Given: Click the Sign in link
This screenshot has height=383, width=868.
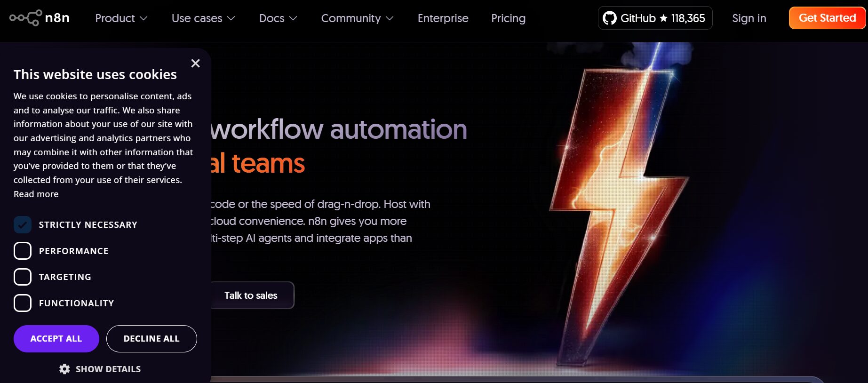Looking at the screenshot, I should pos(749,18).
